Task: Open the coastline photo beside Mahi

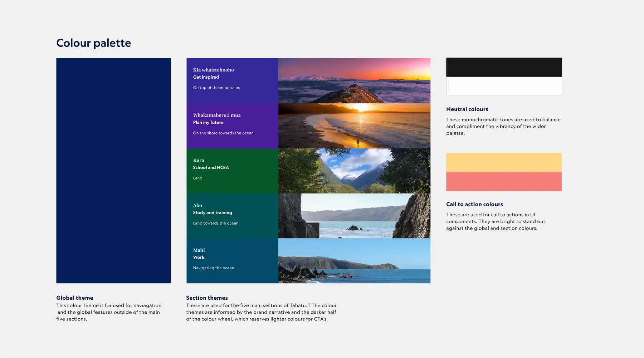Action: coord(354,260)
